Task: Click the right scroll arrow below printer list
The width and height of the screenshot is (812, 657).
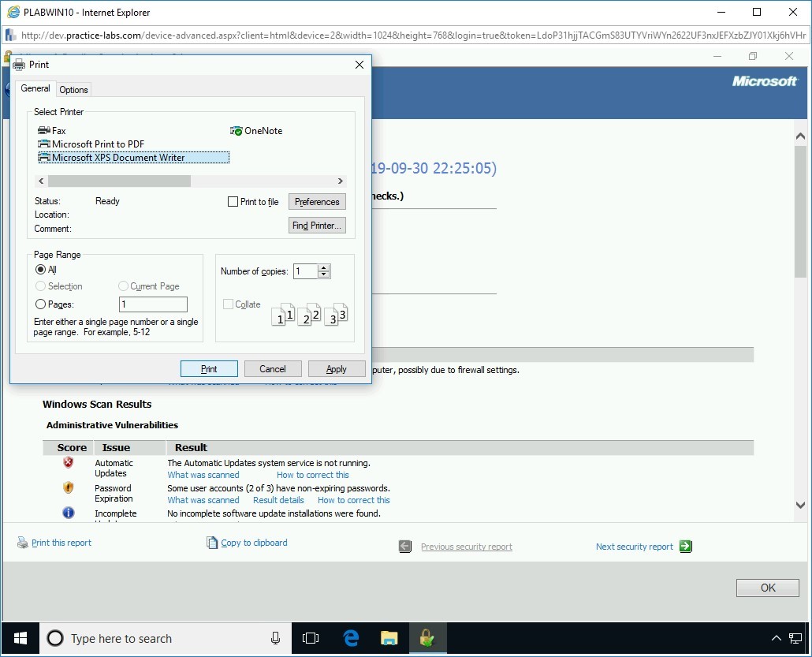Action: [x=340, y=181]
